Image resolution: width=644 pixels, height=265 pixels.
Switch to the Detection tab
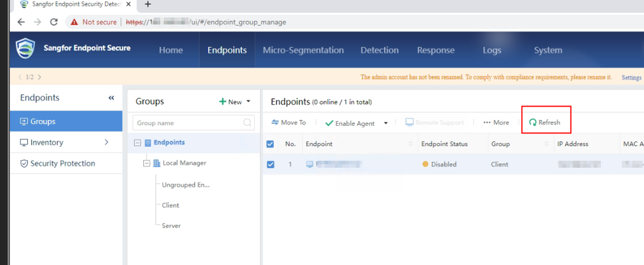[x=379, y=50]
